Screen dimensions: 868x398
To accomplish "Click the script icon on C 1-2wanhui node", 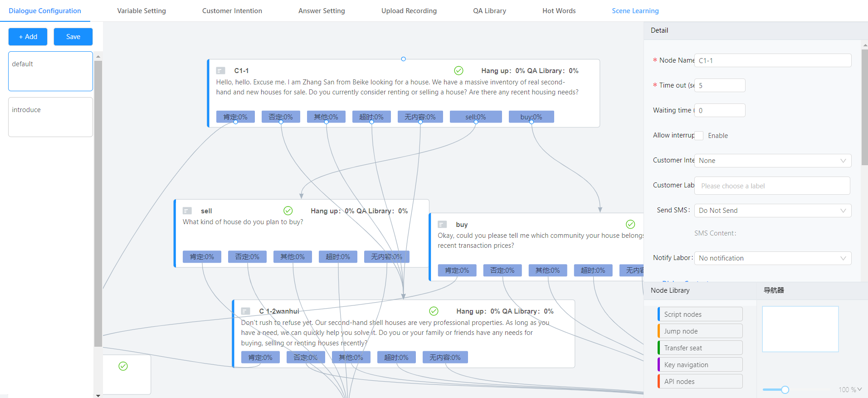I will point(246,311).
